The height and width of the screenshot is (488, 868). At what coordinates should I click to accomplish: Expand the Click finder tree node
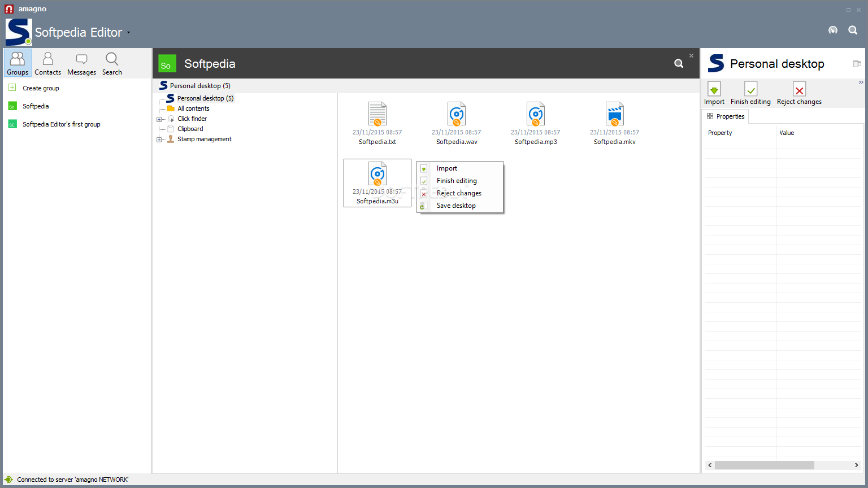(159, 119)
